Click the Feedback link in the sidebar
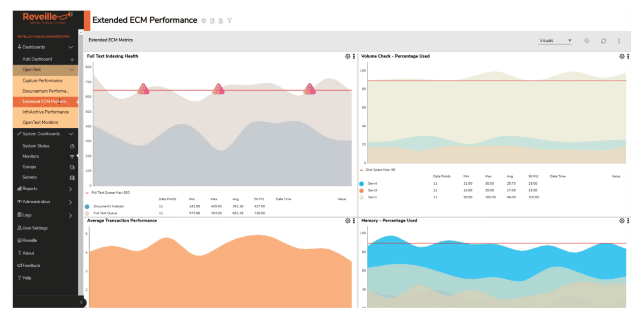Image resolution: width=644 pixels, height=320 pixels. click(x=31, y=265)
